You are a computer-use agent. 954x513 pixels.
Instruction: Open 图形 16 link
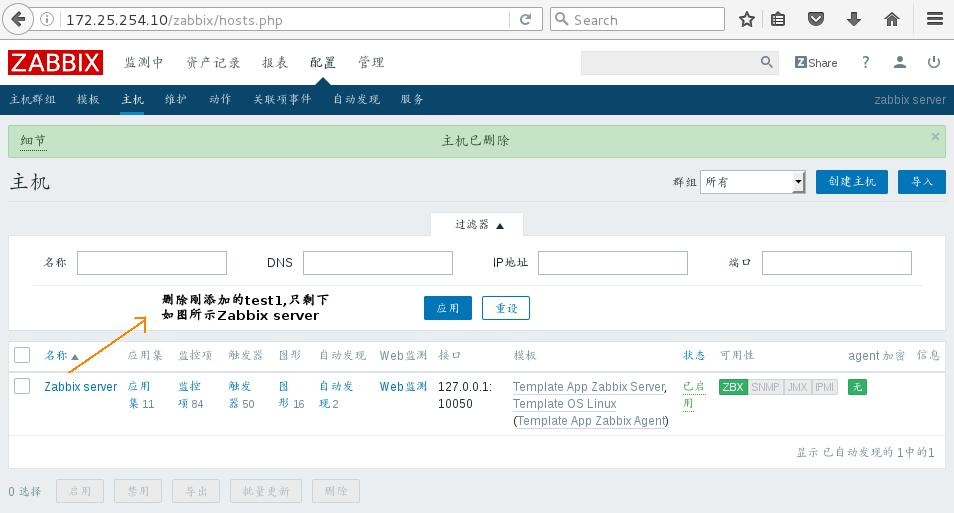tap(291, 395)
